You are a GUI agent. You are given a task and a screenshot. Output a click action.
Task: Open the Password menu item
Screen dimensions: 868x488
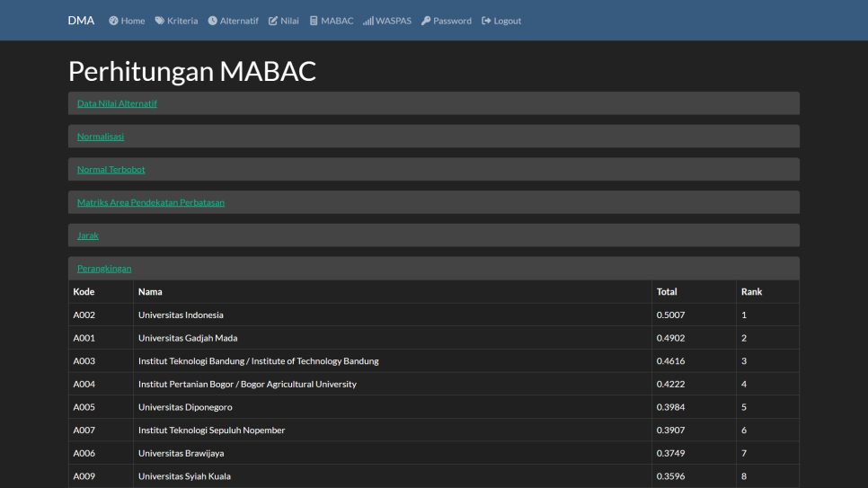point(447,21)
